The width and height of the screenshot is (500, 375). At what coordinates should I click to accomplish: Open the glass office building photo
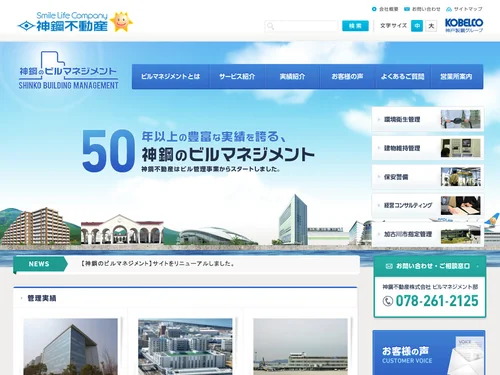click(71, 347)
